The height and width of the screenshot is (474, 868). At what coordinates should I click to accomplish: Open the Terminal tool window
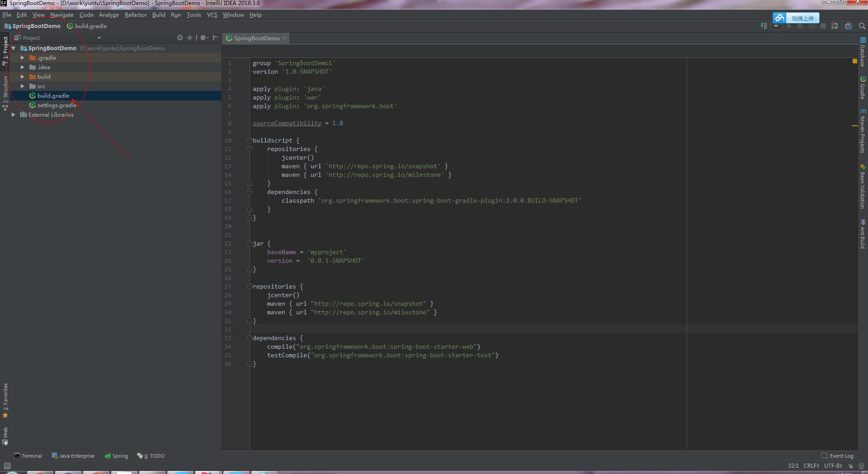tap(28, 456)
